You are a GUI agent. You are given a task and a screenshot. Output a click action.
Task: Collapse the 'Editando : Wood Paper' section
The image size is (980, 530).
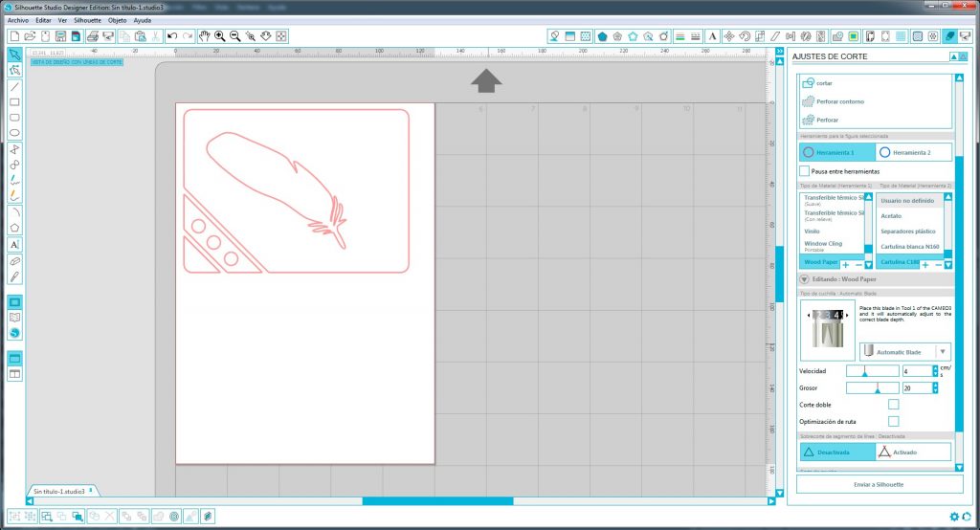804,279
